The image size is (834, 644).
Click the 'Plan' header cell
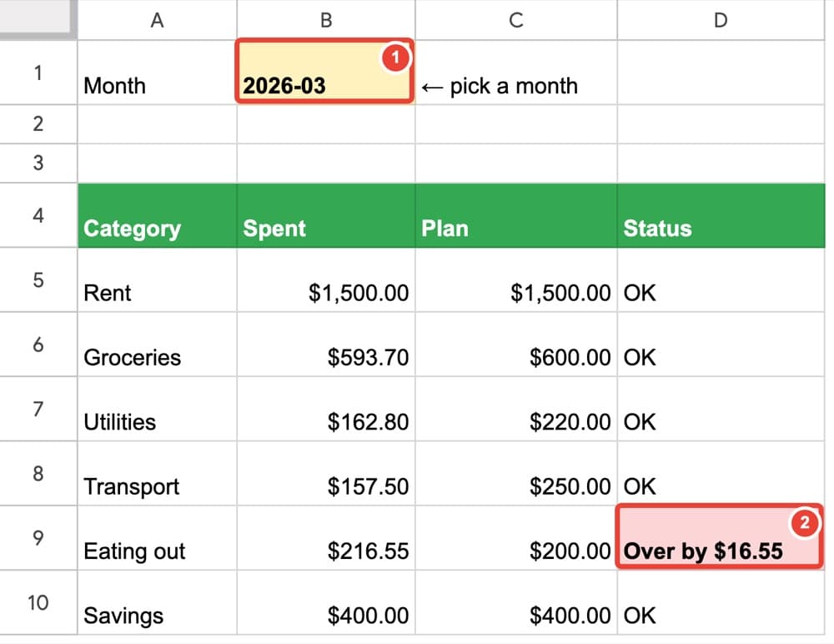[x=516, y=215]
